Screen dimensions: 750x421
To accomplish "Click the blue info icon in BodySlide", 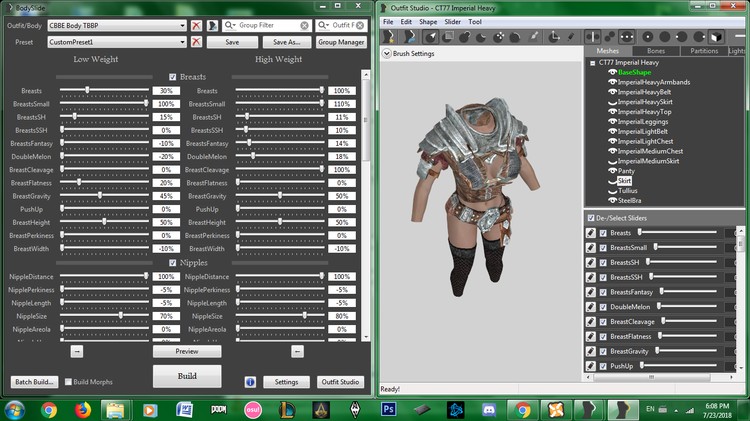I will tap(250, 382).
